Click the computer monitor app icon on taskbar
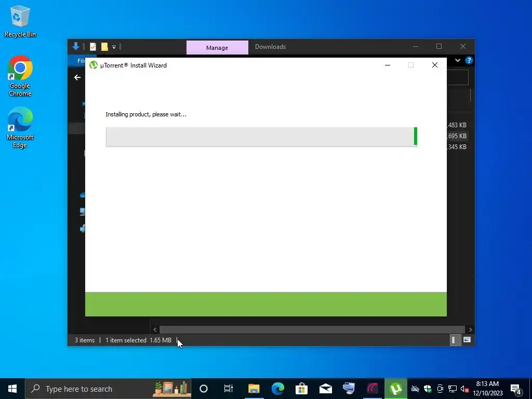Image resolution: width=532 pixels, height=399 pixels. coord(349,389)
